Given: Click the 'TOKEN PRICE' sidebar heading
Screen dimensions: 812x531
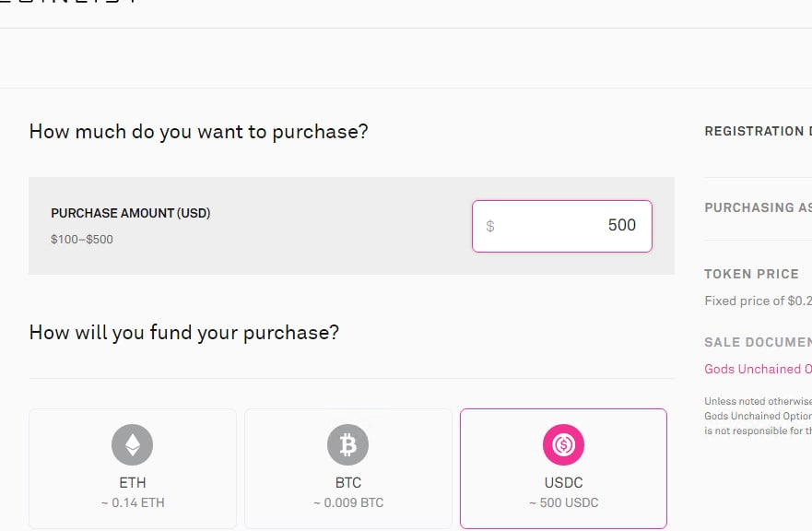Looking at the screenshot, I should tap(751, 274).
